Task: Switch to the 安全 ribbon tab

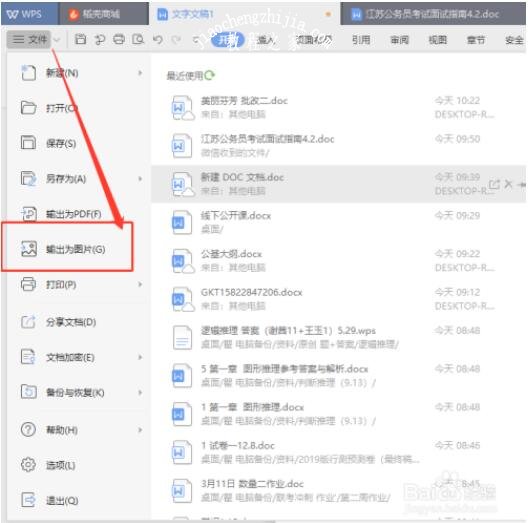Action: [x=515, y=40]
